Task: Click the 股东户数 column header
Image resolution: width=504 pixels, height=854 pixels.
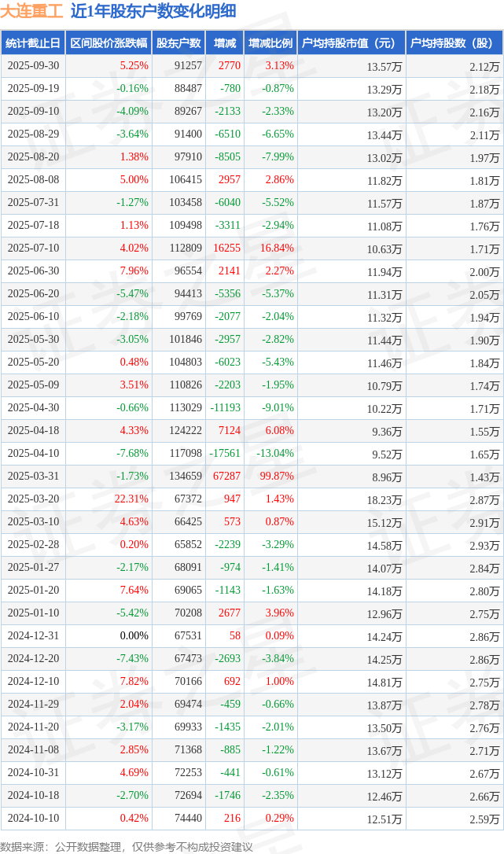Action: 178,43
